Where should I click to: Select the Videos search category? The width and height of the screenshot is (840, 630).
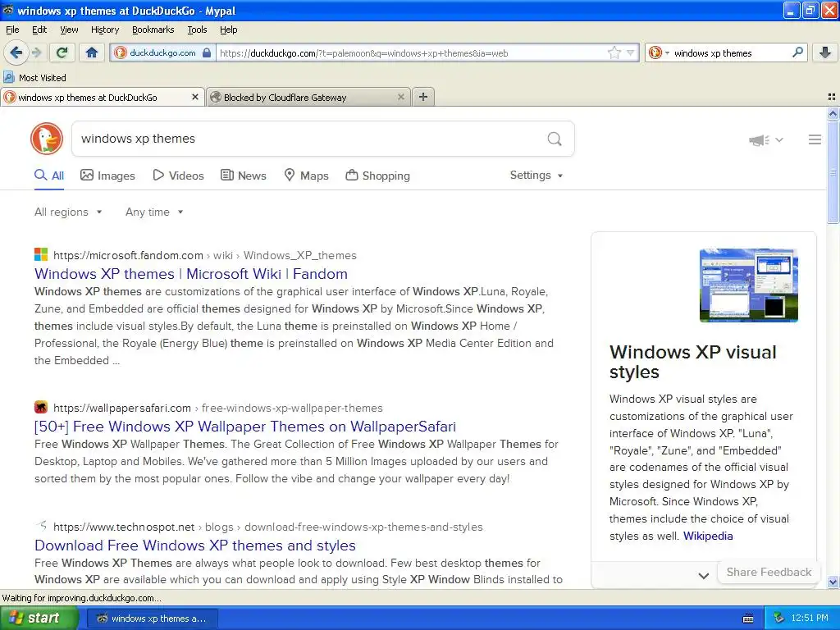[178, 176]
